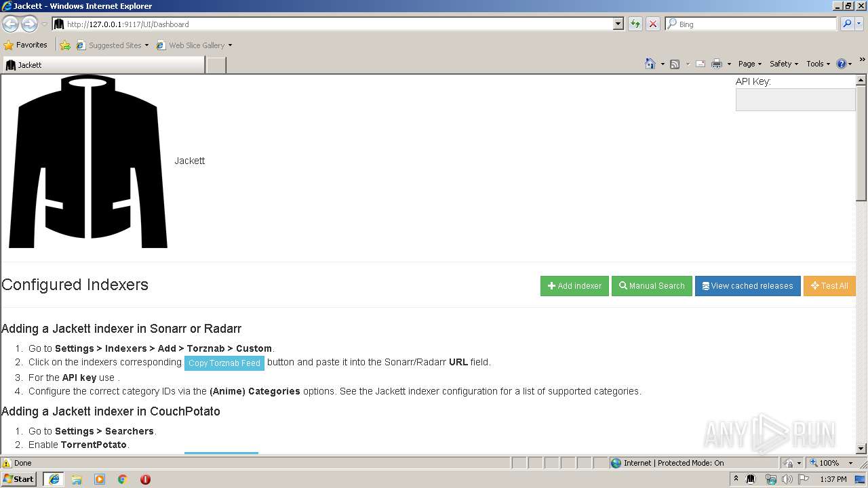Click the Copy Torznab Feed button

(x=224, y=363)
